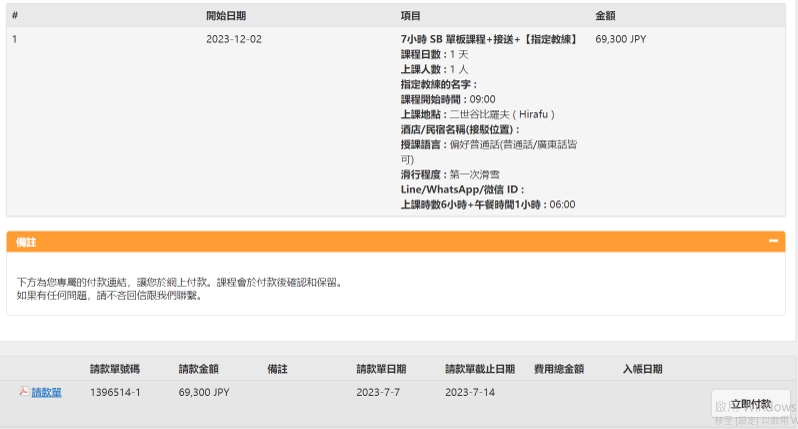Screen dimensions: 798x429
Task: Click the 如果有任何問題 note line
Action: (109, 296)
